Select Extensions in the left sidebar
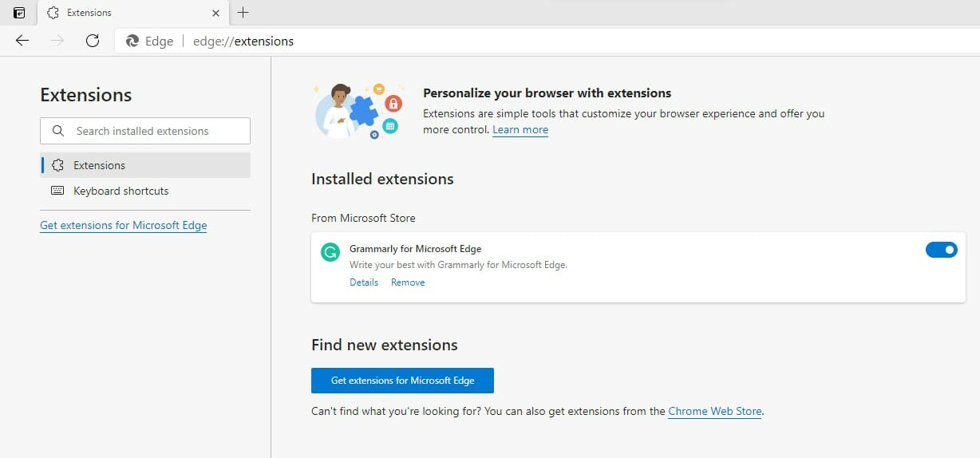980x458 pixels. coord(99,165)
